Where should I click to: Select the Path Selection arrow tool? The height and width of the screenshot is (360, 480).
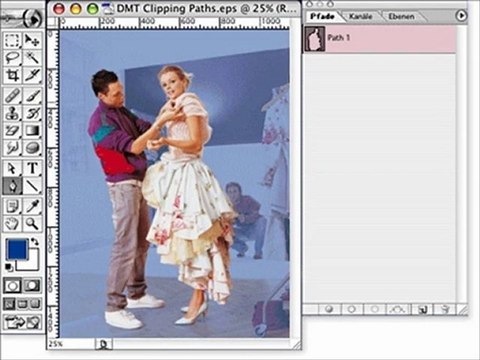[12, 169]
